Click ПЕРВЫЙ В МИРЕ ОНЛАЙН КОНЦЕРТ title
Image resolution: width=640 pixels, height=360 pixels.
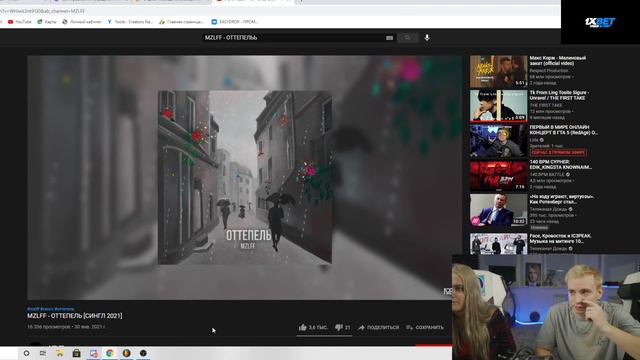pyautogui.click(x=564, y=130)
